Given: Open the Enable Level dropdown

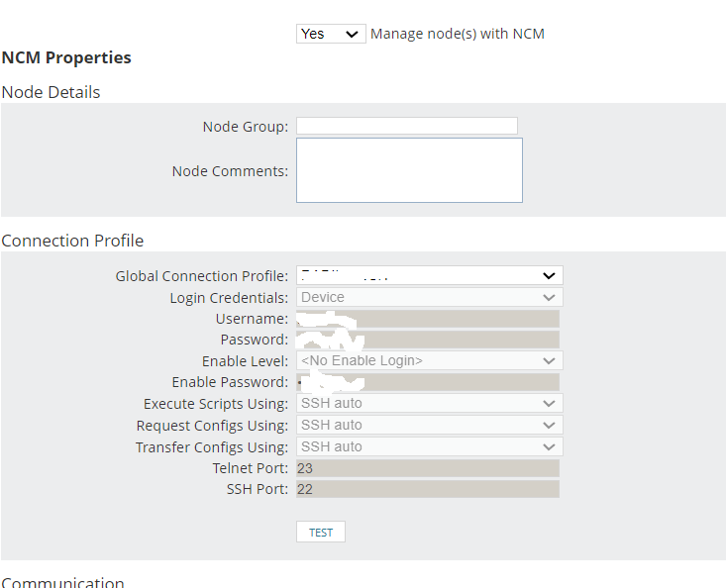Looking at the screenshot, I should pyautogui.click(x=429, y=361).
